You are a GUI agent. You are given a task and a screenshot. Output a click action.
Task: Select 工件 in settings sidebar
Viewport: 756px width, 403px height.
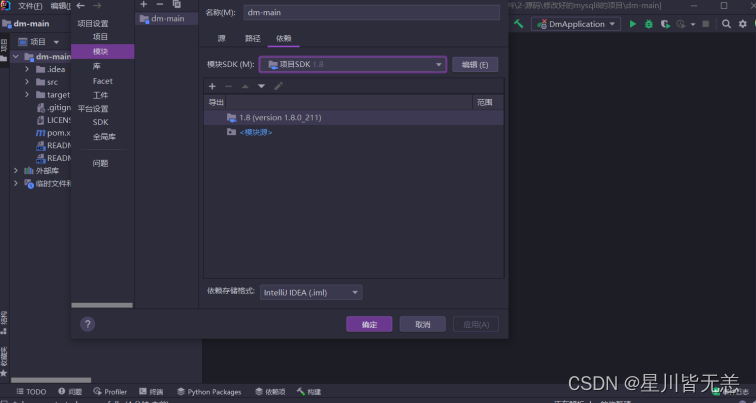pos(100,95)
